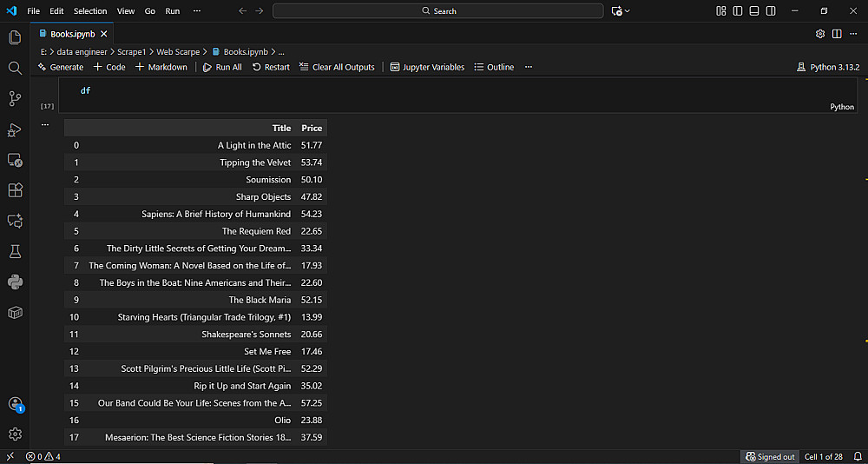Open the Run menu
Screen dimensions: 868x464
click(x=173, y=11)
